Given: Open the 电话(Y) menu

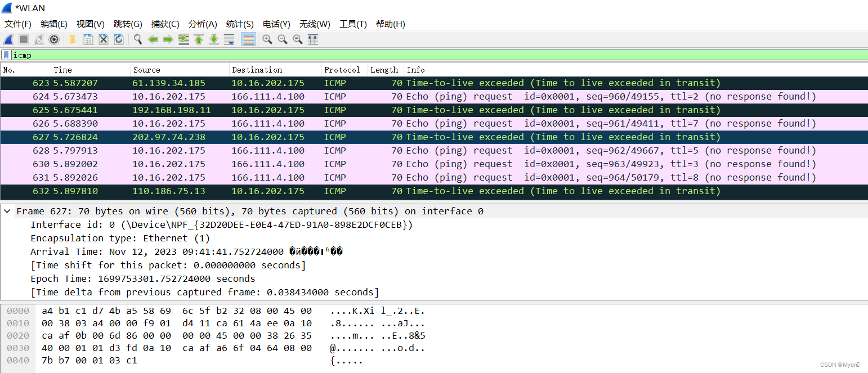Looking at the screenshot, I should [276, 24].
